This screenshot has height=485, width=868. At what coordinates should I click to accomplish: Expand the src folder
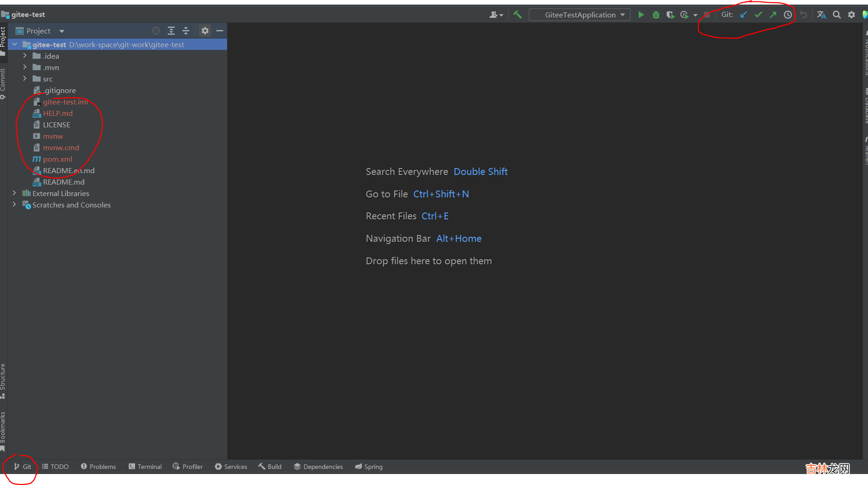coord(25,79)
